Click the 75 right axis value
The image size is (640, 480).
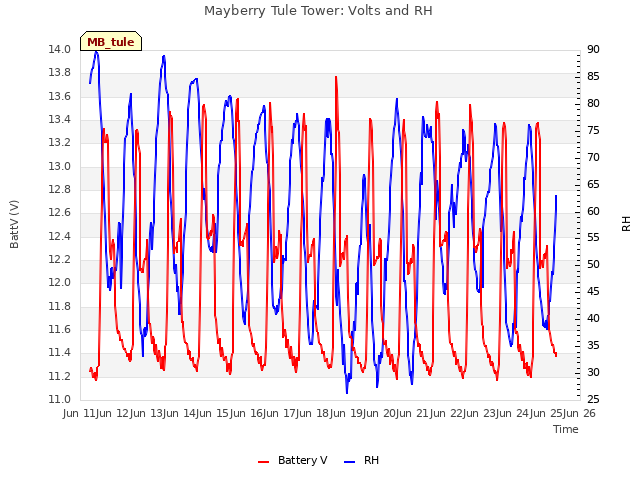point(593,130)
